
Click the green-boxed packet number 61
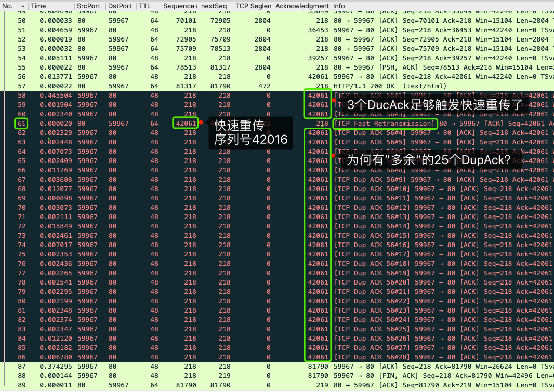pyautogui.click(x=21, y=124)
